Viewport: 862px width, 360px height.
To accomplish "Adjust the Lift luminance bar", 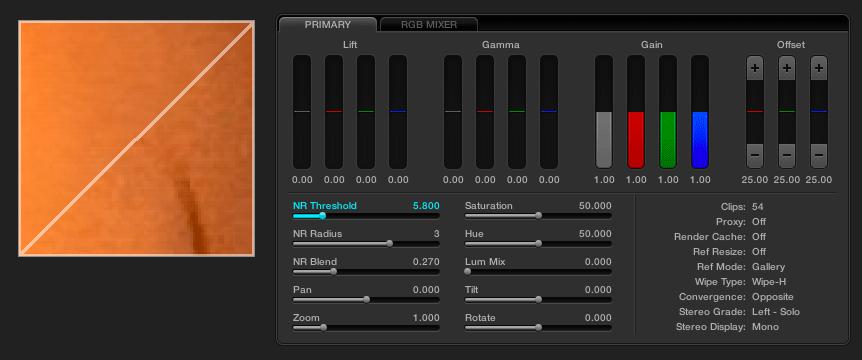I will click(302, 112).
